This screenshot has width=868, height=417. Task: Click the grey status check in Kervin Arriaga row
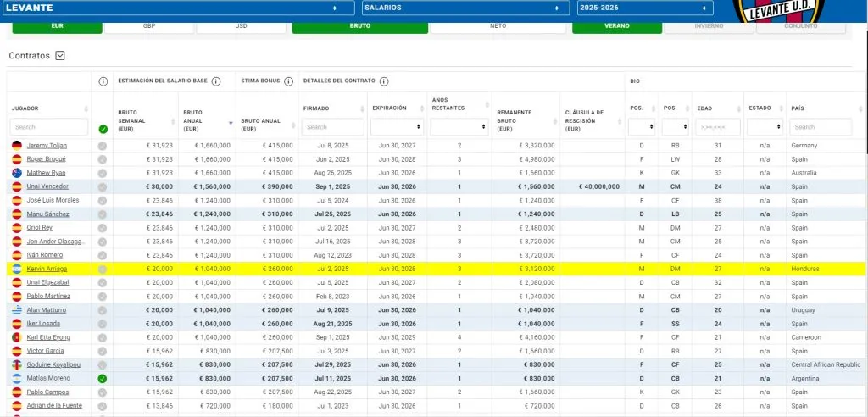103,270
